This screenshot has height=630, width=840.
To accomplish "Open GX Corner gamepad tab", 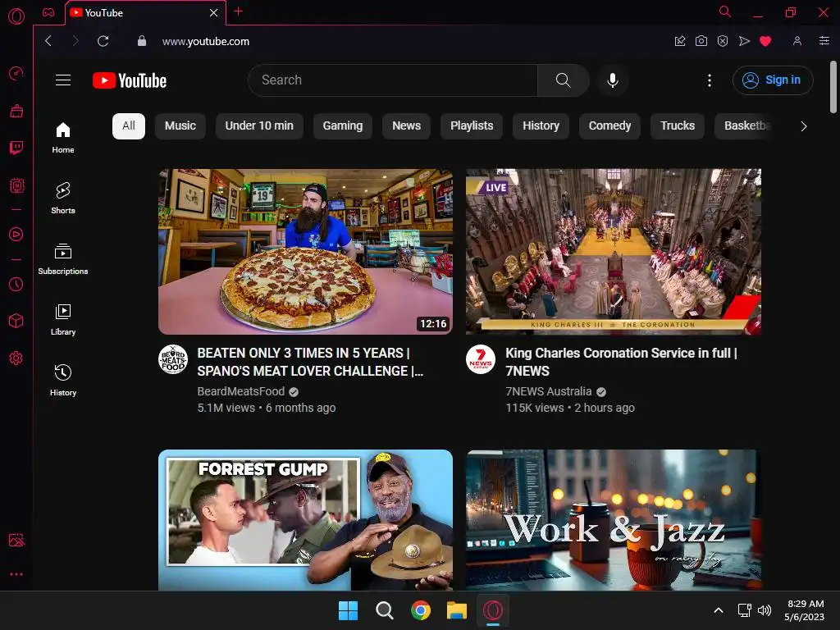I will pyautogui.click(x=48, y=12).
